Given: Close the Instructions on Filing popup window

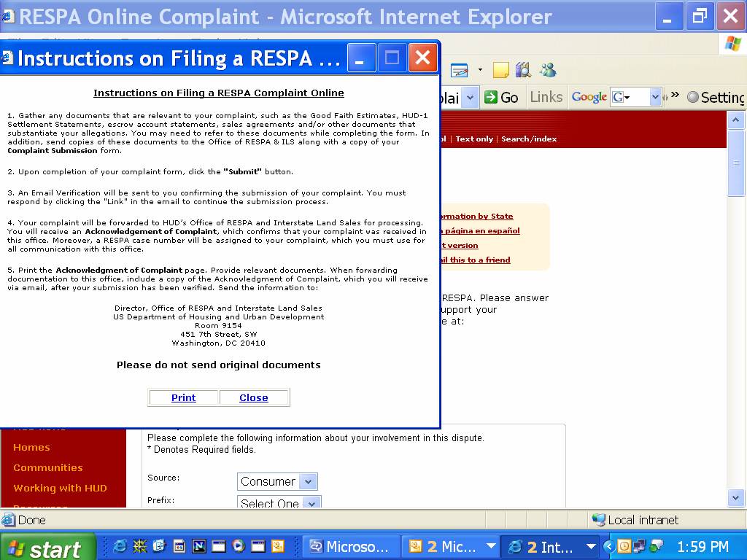Looking at the screenshot, I should click(422, 58).
